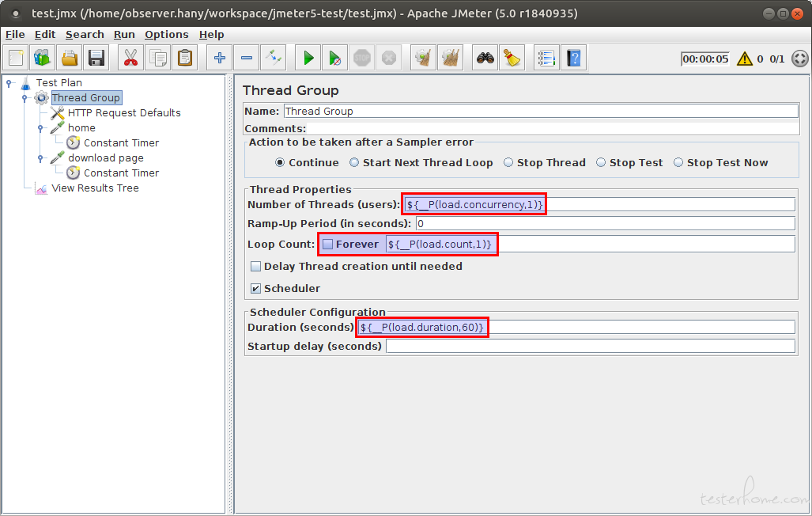Click the Number of Threads field
The width and height of the screenshot is (812, 516).
[599, 204]
